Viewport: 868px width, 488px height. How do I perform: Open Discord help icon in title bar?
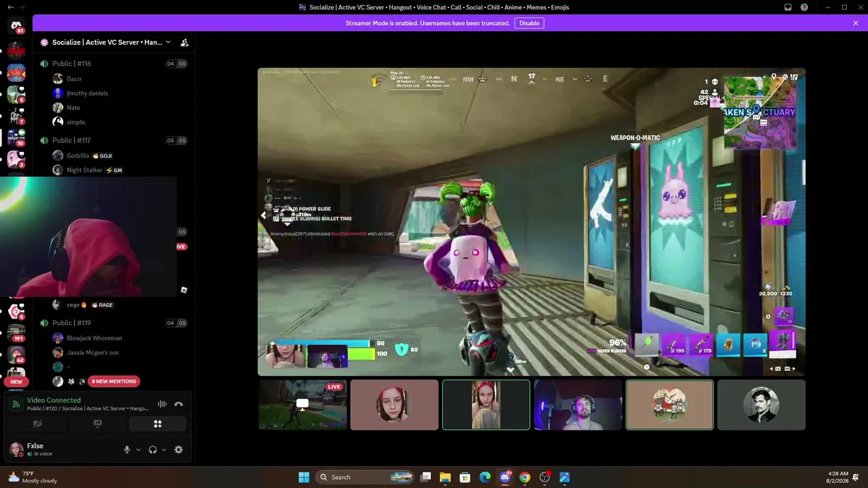(x=804, y=7)
